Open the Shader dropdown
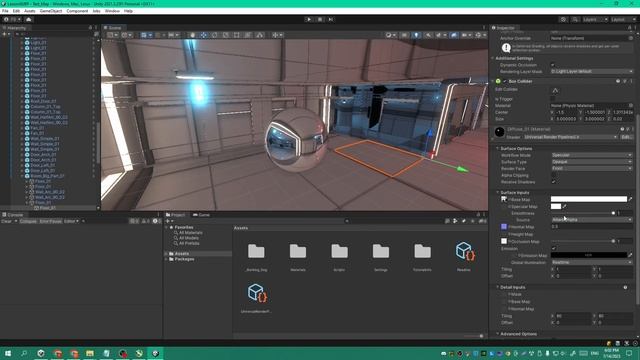This screenshot has height=360, width=640. [570, 137]
